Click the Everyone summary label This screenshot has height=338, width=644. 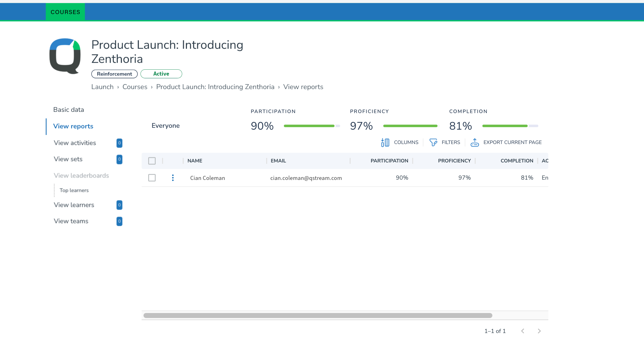pos(166,126)
